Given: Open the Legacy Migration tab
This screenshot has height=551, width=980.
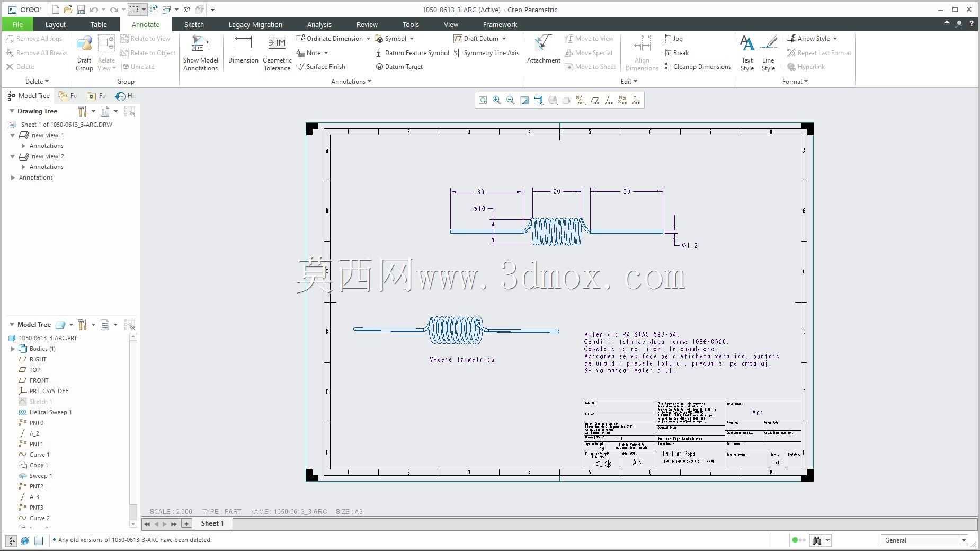Looking at the screenshot, I should (255, 24).
